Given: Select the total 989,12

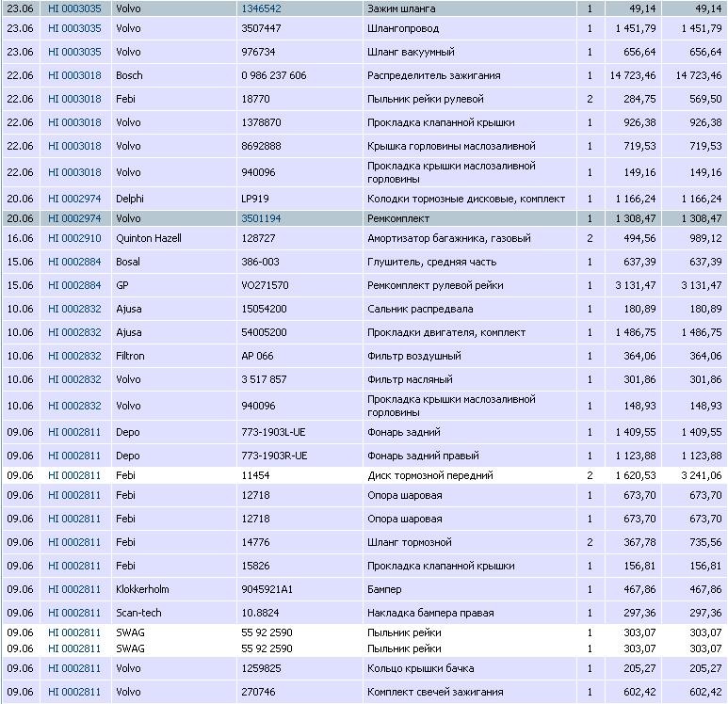Looking at the screenshot, I should (705, 238).
